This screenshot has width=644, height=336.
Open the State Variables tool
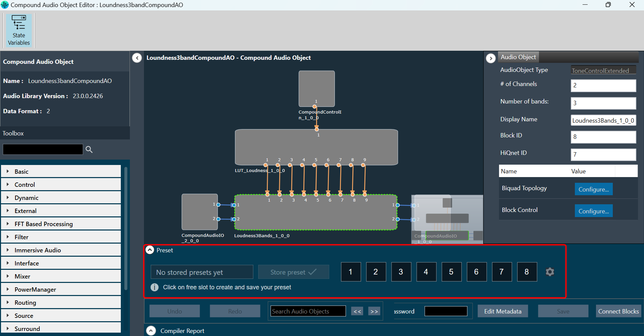click(x=19, y=30)
